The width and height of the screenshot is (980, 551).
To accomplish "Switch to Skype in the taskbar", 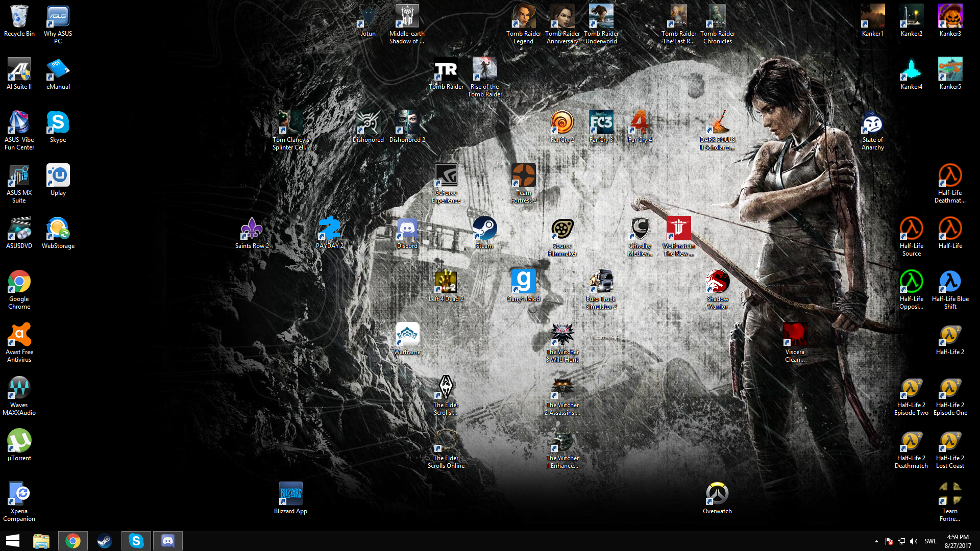I will (x=136, y=541).
